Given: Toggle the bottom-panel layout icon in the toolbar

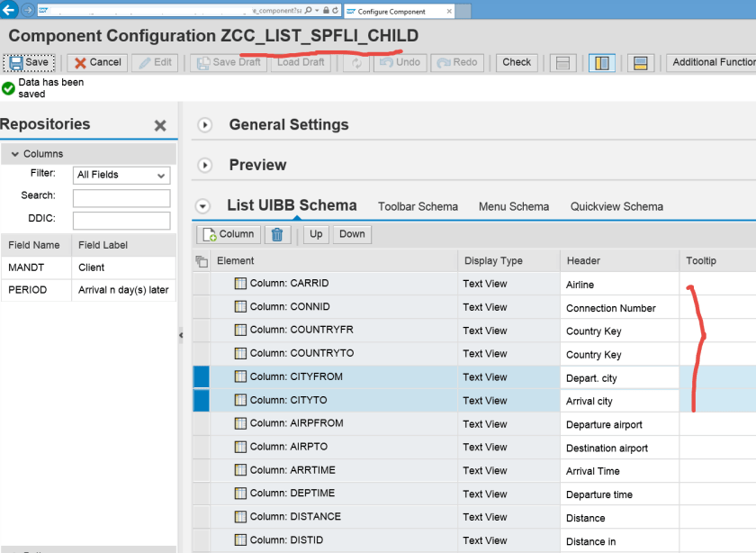Looking at the screenshot, I should point(641,63).
